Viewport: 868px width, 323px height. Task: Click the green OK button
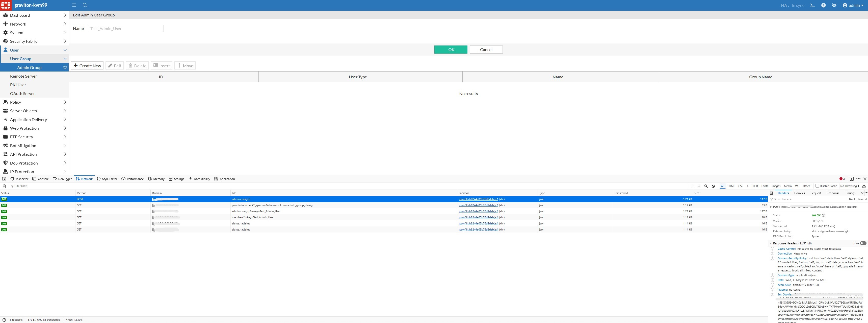(451, 50)
